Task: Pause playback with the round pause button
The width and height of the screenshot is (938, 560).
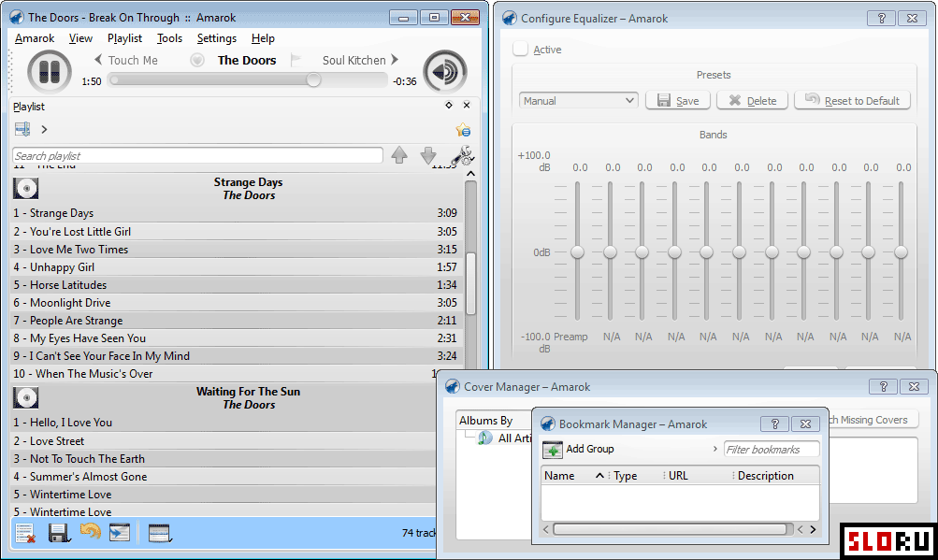Action: tap(49, 72)
